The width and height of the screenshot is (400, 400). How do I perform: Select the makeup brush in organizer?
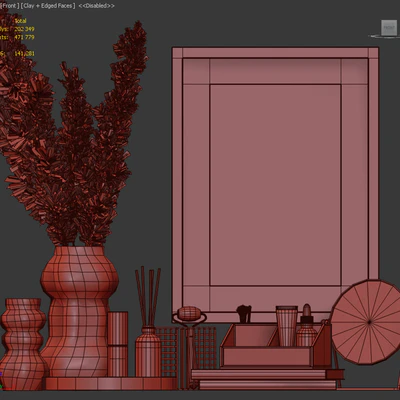[244, 314]
